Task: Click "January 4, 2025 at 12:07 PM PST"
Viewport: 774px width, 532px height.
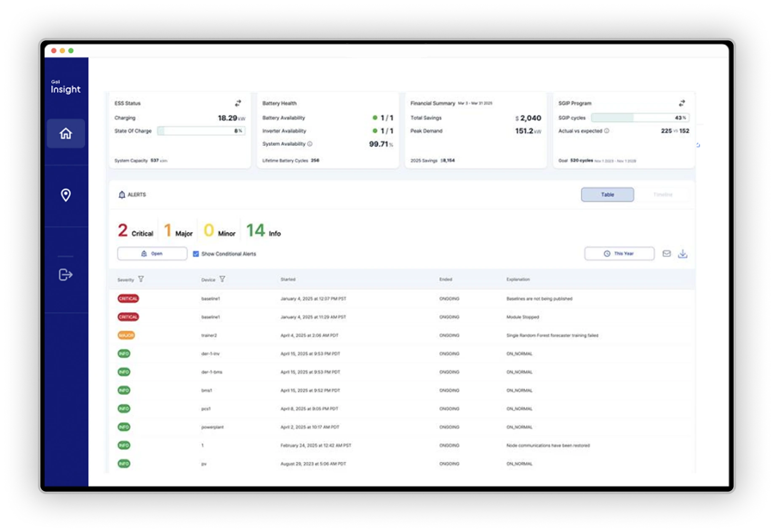Action: (313, 299)
